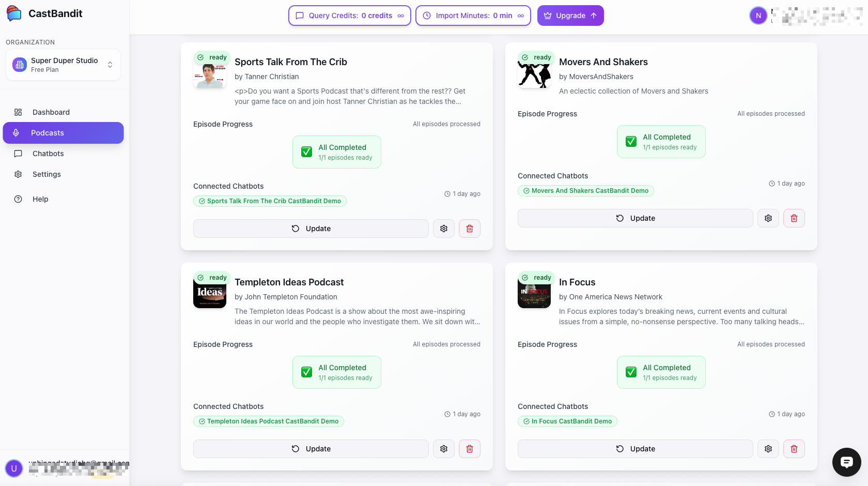This screenshot has width=868, height=486.
Task: Open settings gear for Templeton Ideas Podcast
Action: 444,449
